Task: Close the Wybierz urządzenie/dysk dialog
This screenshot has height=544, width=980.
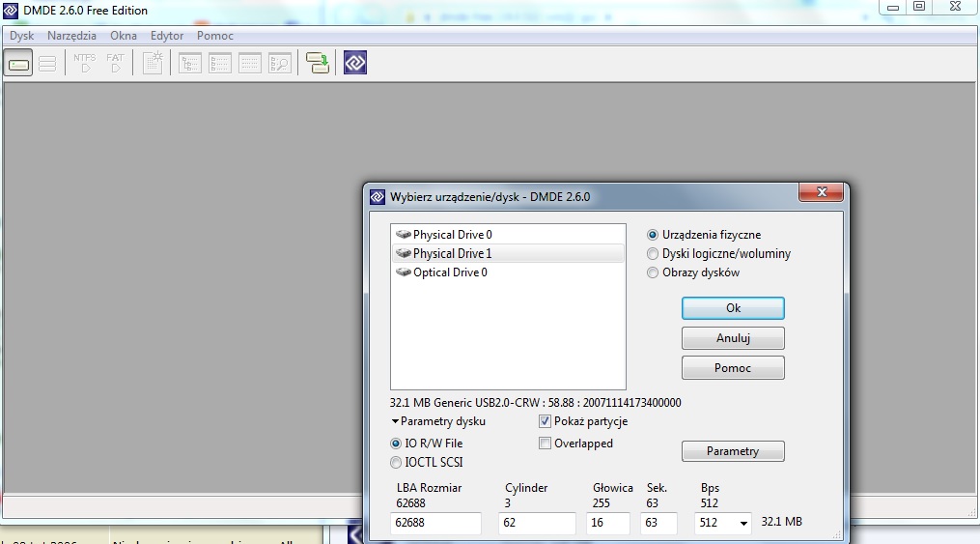Action: tap(822, 192)
